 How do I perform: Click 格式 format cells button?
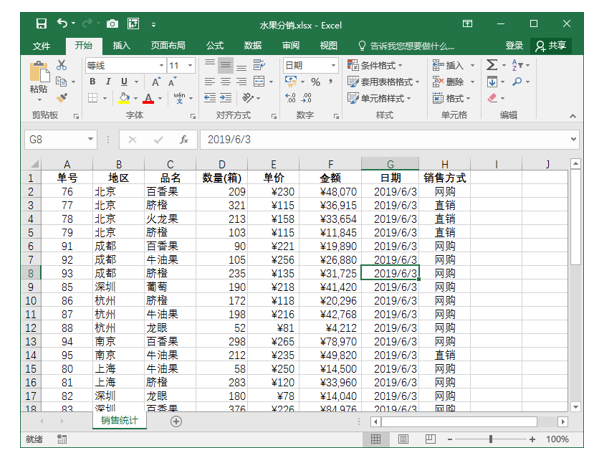452,98
